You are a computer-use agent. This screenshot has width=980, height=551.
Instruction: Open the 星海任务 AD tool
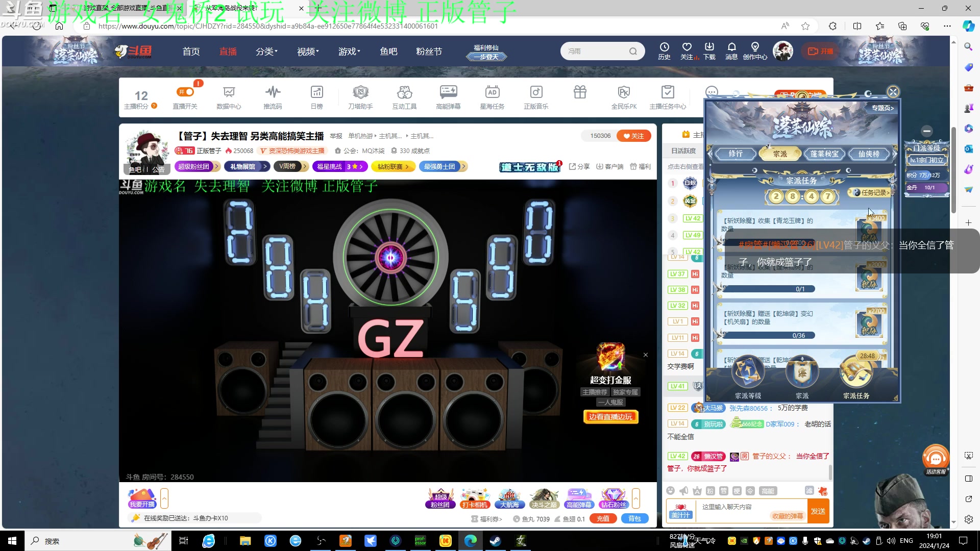coord(492,97)
